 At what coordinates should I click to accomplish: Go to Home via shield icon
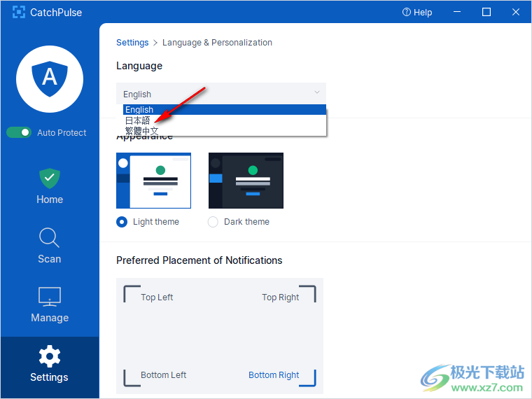click(x=50, y=178)
